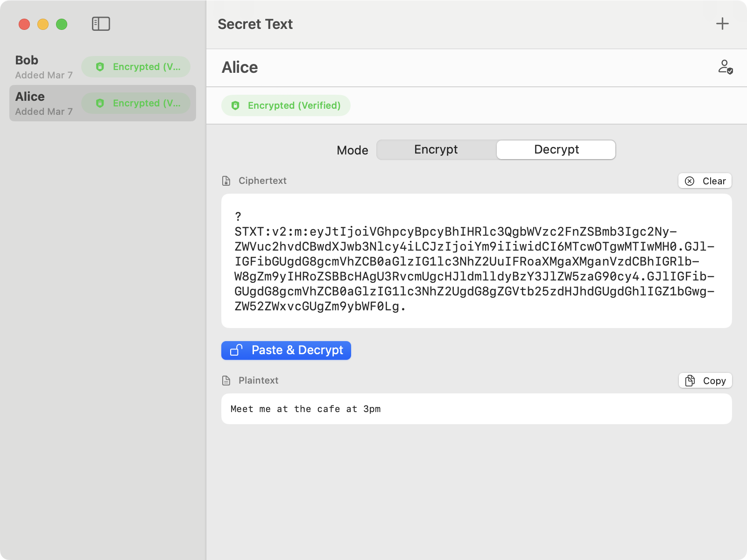
Task: Click the plaintext output field
Action: [x=476, y=409]
